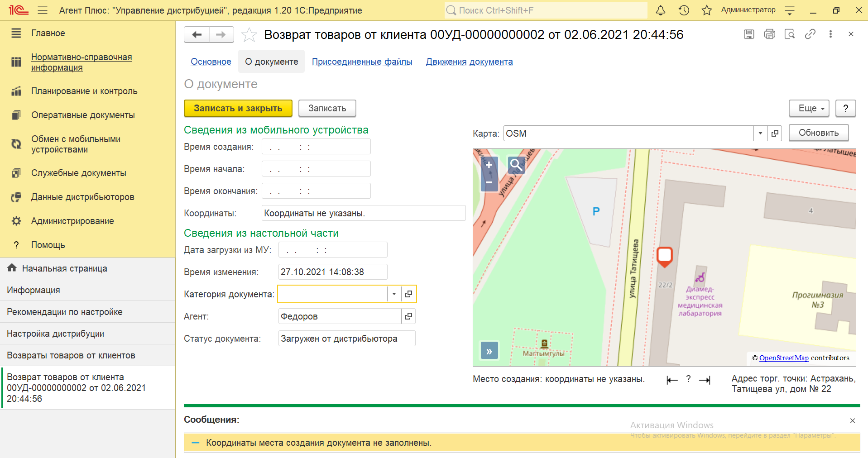Open the Категория документа selection icon
This screenshot has height=458, width=868.
[x=408, y=294]
